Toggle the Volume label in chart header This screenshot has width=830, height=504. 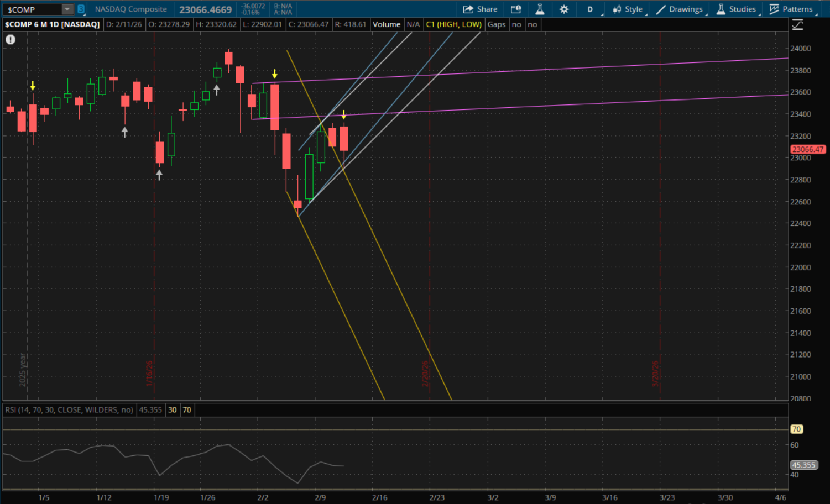(x=386, y=24)
